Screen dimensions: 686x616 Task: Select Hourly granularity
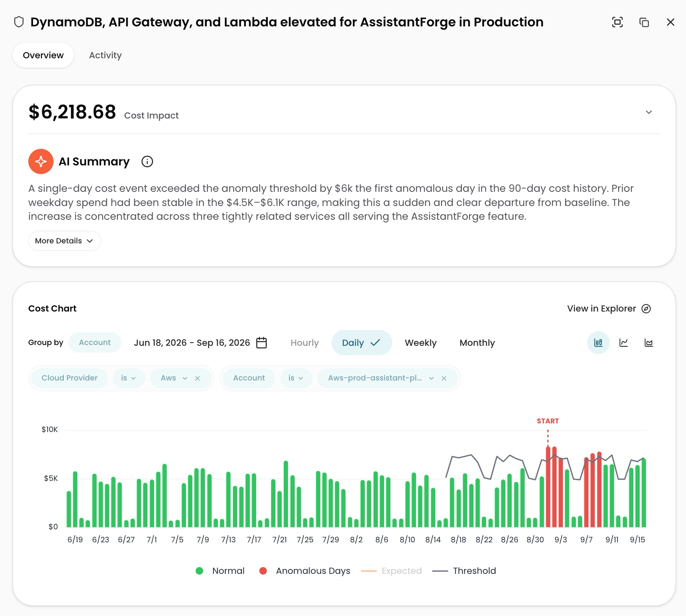[x=304, y=343]
